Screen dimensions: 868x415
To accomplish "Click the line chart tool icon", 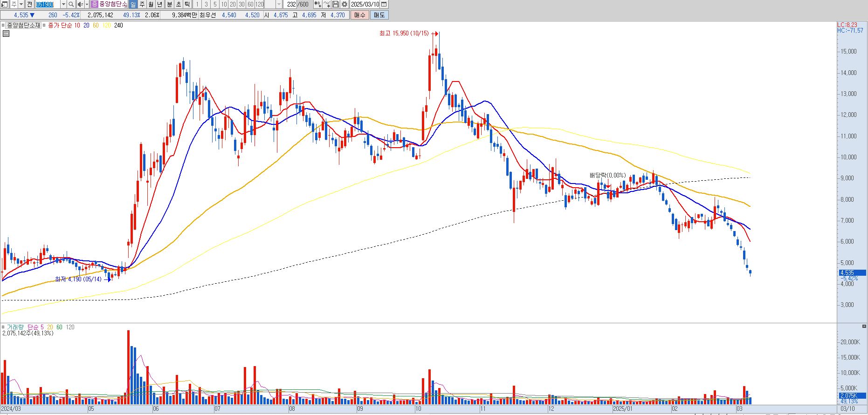I will [327, 4].
